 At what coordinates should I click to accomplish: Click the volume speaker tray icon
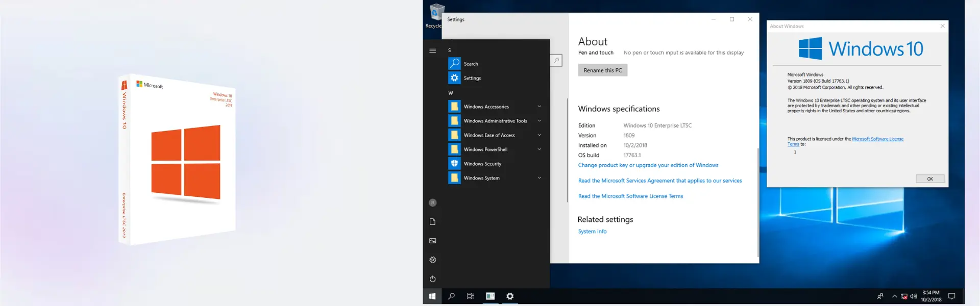[x=914, y=296]
